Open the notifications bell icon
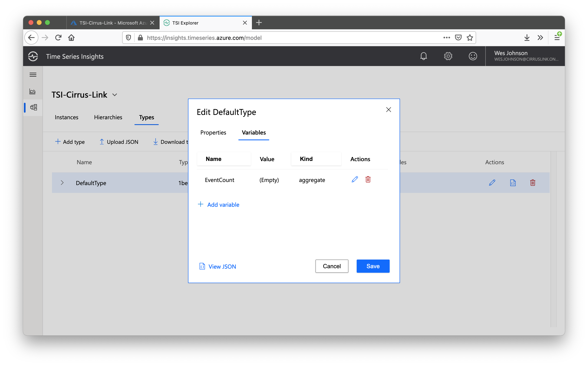588x366 pixels. [423, 56]
